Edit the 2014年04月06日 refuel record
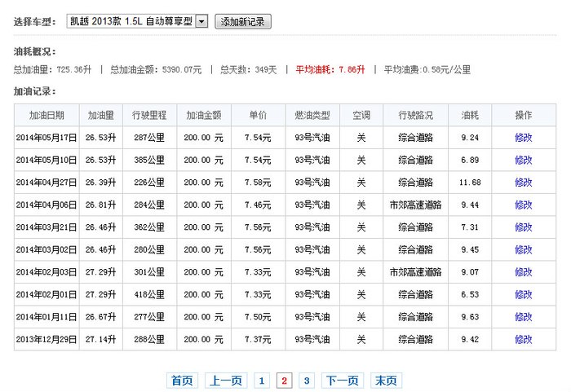 click(523, 205)
